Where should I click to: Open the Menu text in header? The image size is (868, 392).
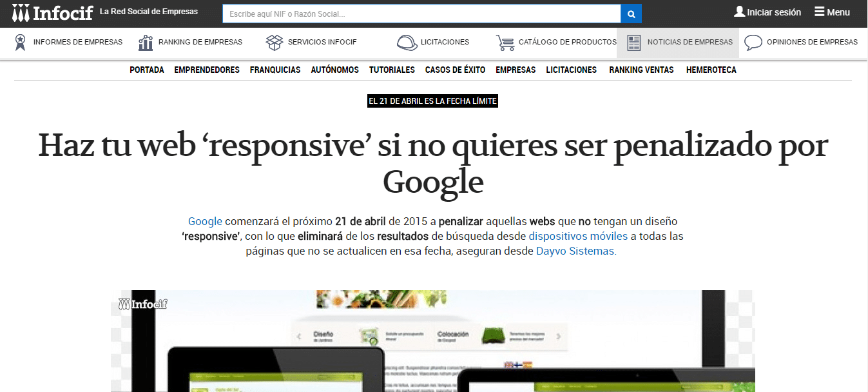click(x=838, y=12)
